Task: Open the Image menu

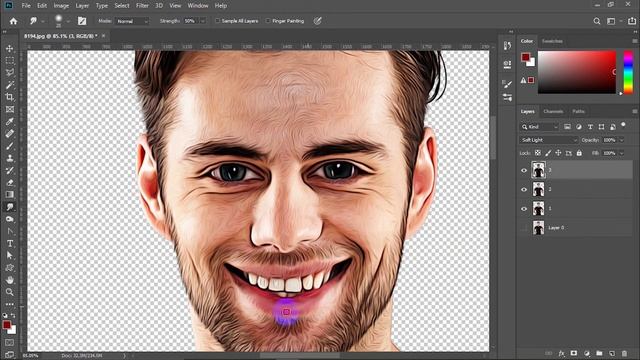Action: pyautogui.click(x=61, y=6)
